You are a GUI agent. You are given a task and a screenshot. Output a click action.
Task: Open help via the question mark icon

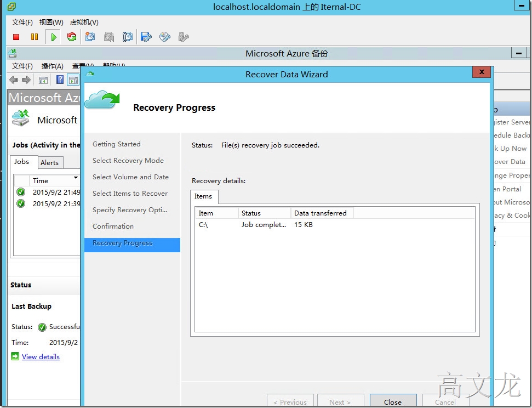click(60, 80)
